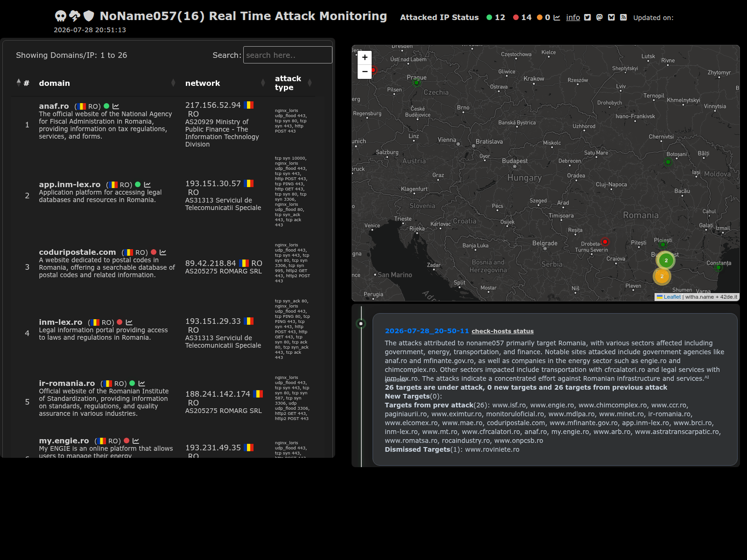The width and height of the screenshot is (747, 560).
Task: Click the my.engie.ro domain name in table
Action: pyautogui.click(x=64, y=441)
